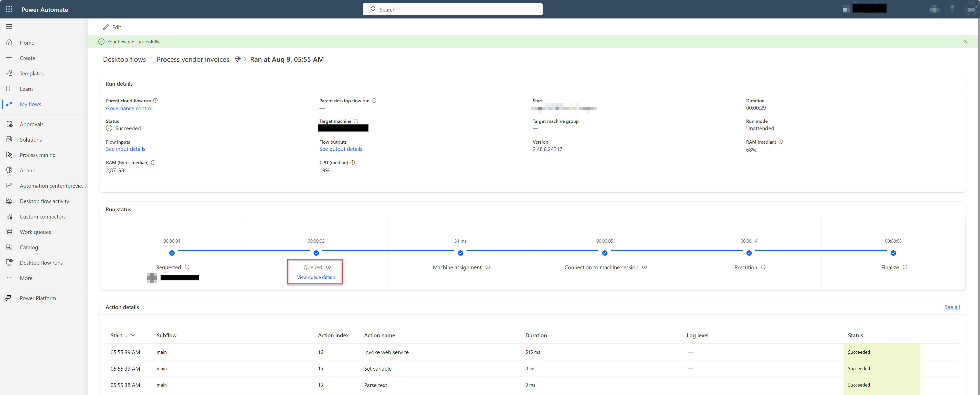Image resolution: width=980 pixels, height=395 pixels.
Task: Click the Process mining sidebar icon
Action: pyautogui.click(x=10, y=155)
